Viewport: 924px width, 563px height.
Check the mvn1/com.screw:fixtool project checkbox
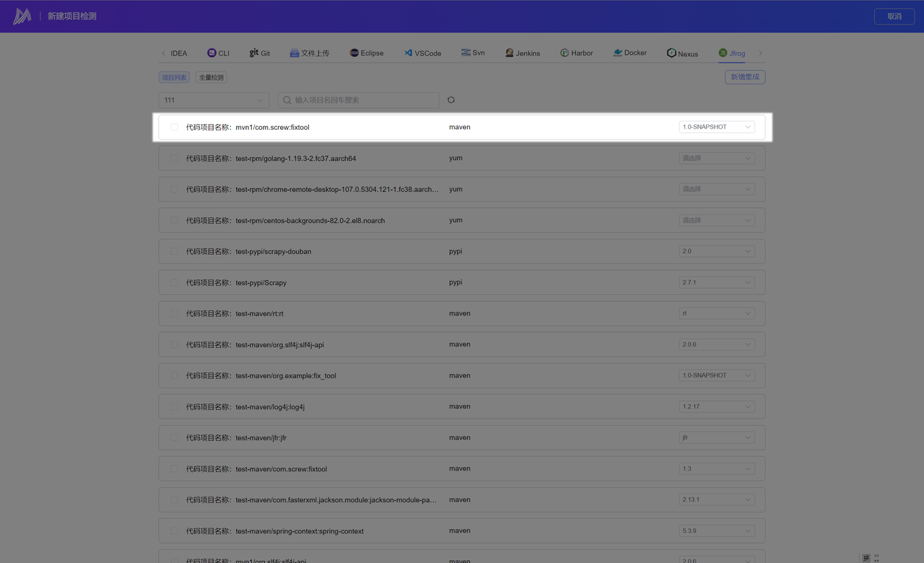[174, 127]
